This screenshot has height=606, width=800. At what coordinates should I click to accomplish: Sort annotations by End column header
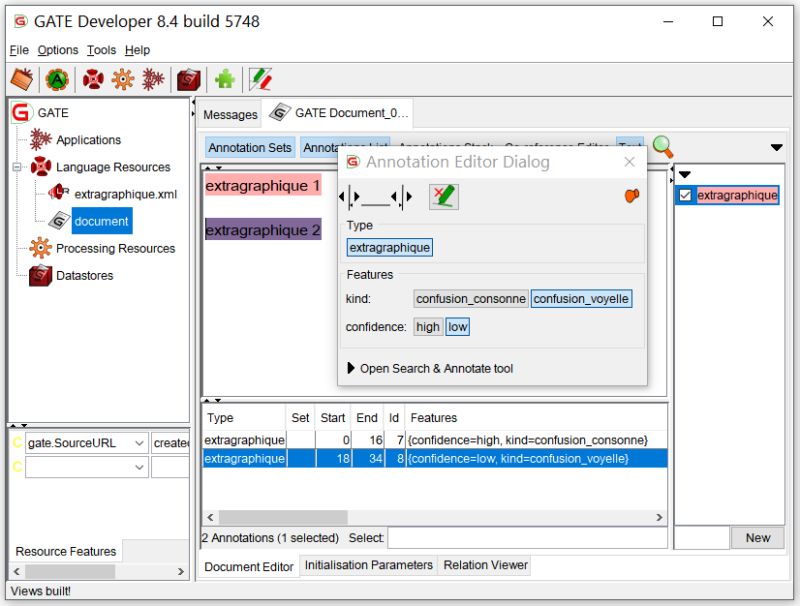click(367, 418)
